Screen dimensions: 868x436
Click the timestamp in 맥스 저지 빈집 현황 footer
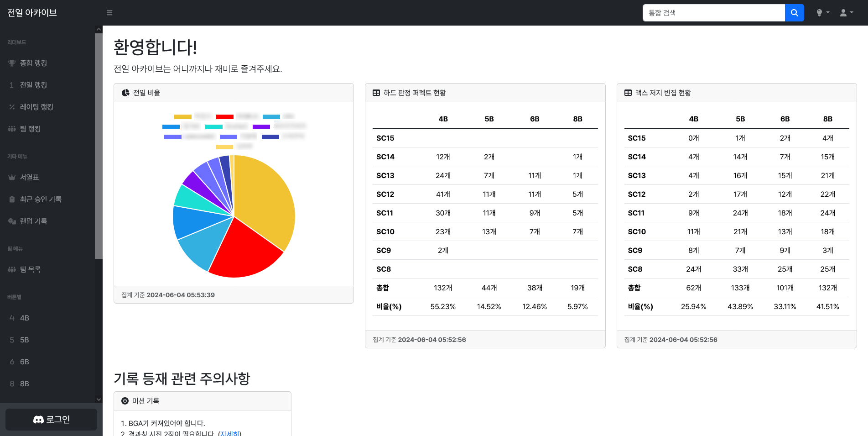(683, 340)
